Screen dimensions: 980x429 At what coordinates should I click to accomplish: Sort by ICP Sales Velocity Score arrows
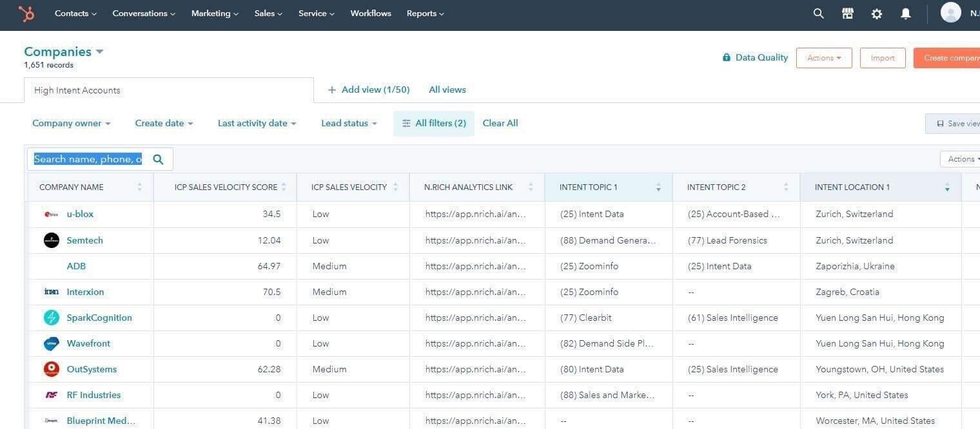pyautogui.click(x=284, y=187)
